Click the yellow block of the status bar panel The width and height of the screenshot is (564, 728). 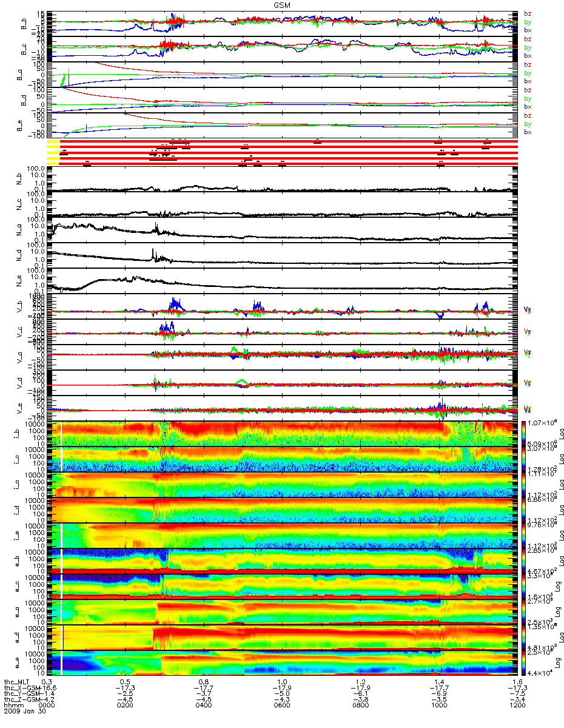click(53, 152)
